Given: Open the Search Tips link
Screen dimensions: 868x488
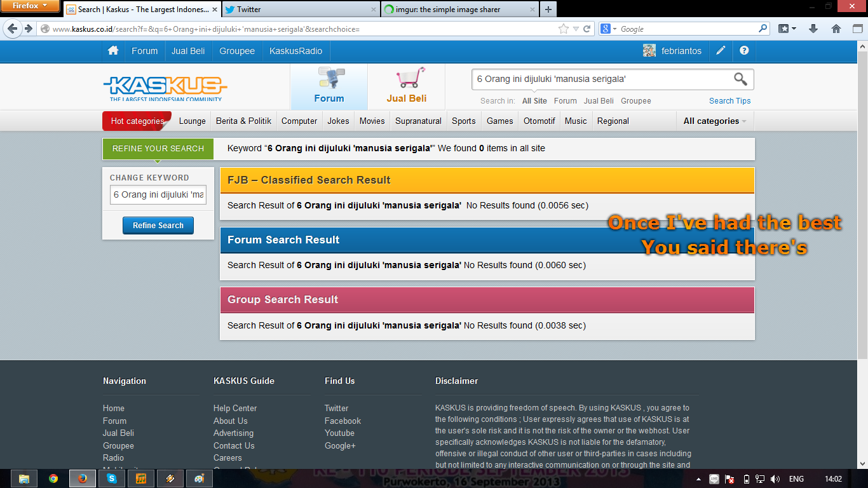Looking at the screenshot, I should click(x=730, y=101).
